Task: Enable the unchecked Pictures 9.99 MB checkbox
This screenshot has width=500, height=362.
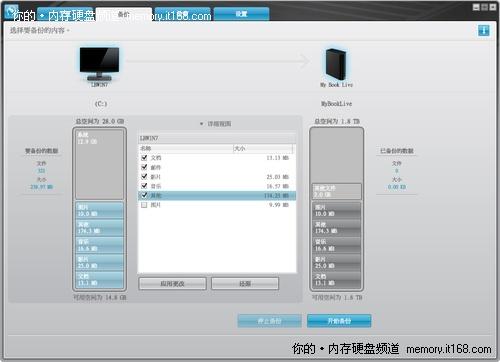Action: [x=144, y=205]
